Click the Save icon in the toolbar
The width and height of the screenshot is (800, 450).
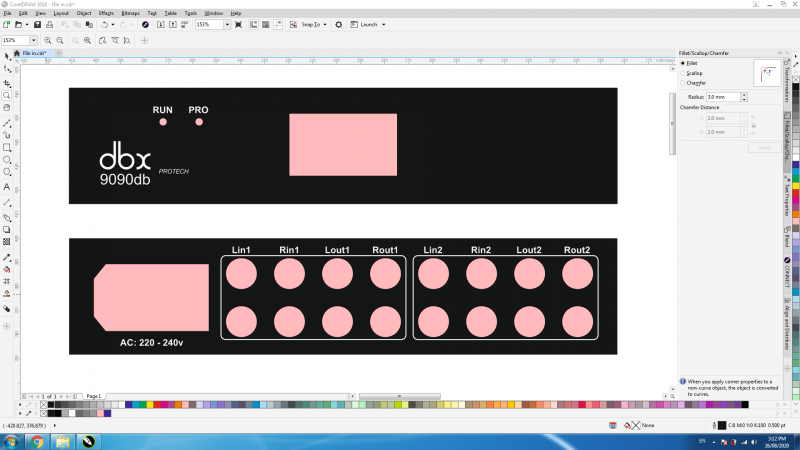pos(37,24)
